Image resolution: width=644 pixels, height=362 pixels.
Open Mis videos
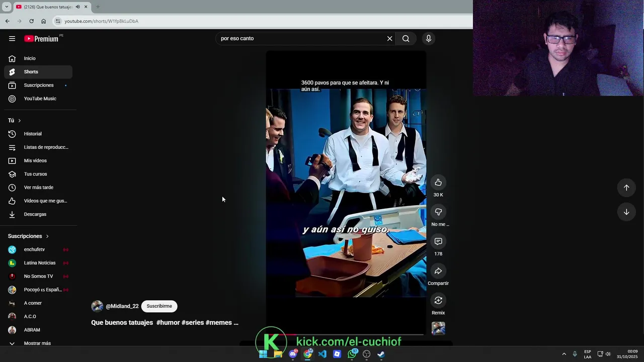pyautogui.click(x=38, y=160)
